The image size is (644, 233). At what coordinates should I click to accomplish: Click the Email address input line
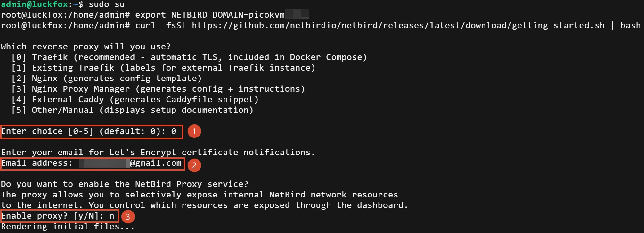[x=93, y=164]
